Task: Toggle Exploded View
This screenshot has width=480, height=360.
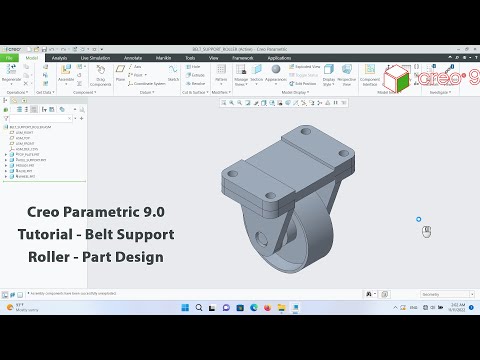Action: (x=305, y=67)
